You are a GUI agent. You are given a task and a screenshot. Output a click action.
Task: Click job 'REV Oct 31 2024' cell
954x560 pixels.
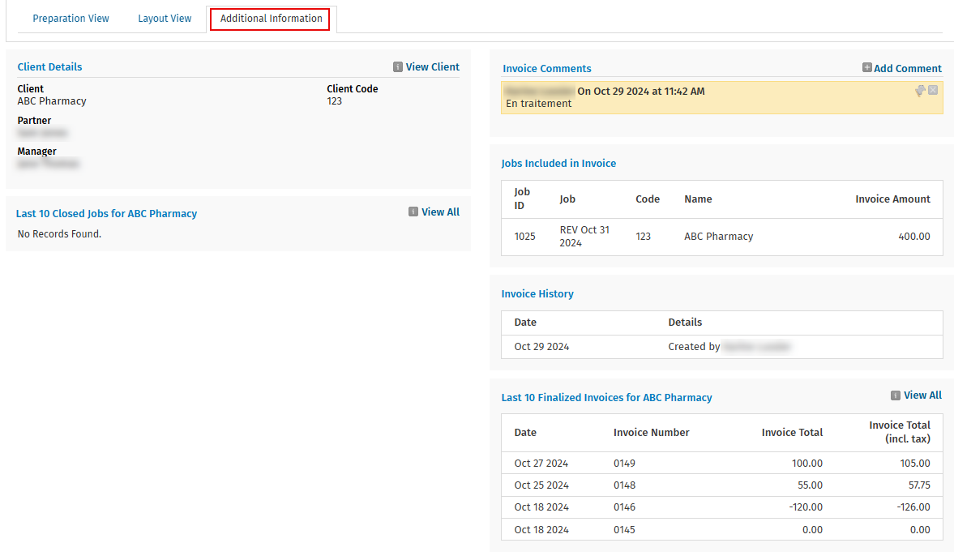coord(584,237)
